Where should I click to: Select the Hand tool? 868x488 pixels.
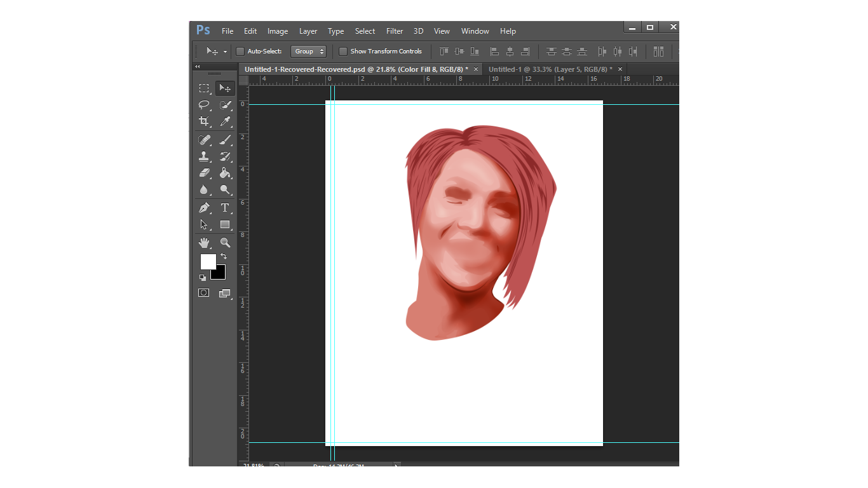pyautogui.click(x=204, y=243)
